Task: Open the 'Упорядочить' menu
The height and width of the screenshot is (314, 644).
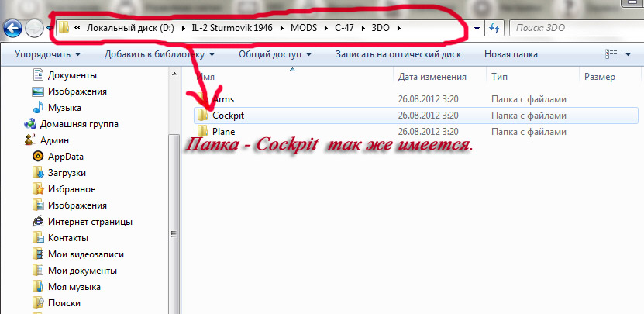Action: [x=47, y=54]
